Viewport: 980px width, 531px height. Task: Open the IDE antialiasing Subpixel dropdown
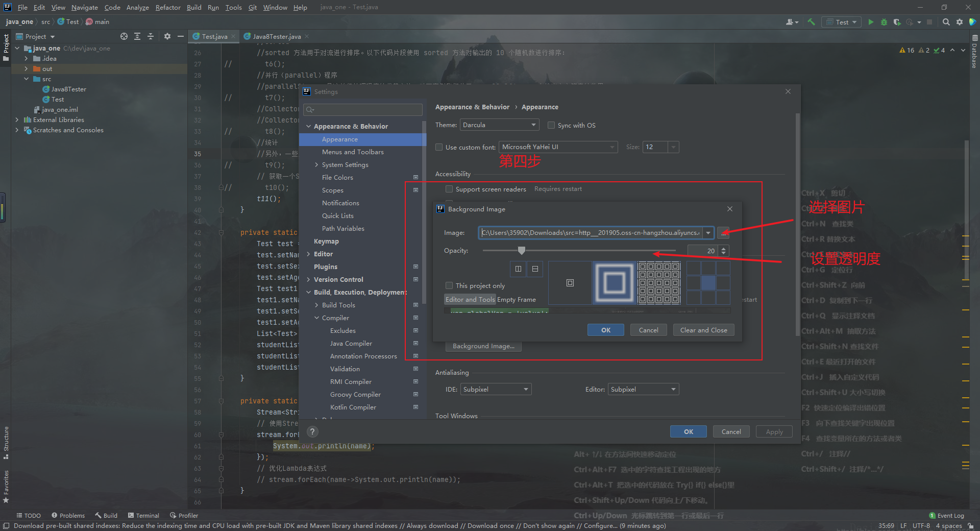tap(496, 389)
